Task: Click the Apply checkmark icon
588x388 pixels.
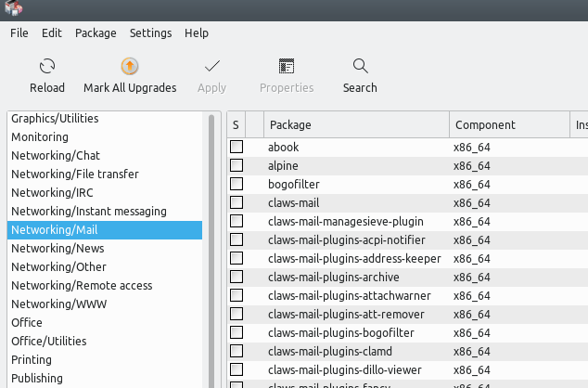Action: 211,67
